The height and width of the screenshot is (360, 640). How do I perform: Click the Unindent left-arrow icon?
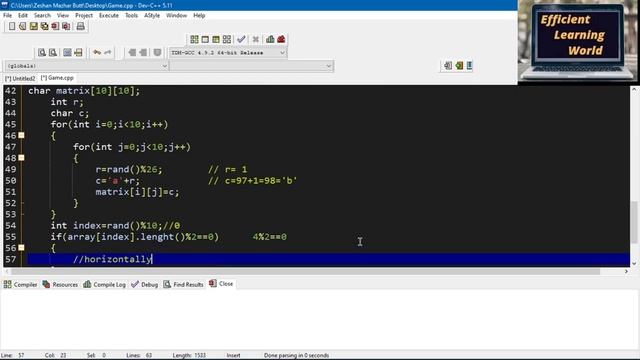pyautogui.click(x=132, y=53)
